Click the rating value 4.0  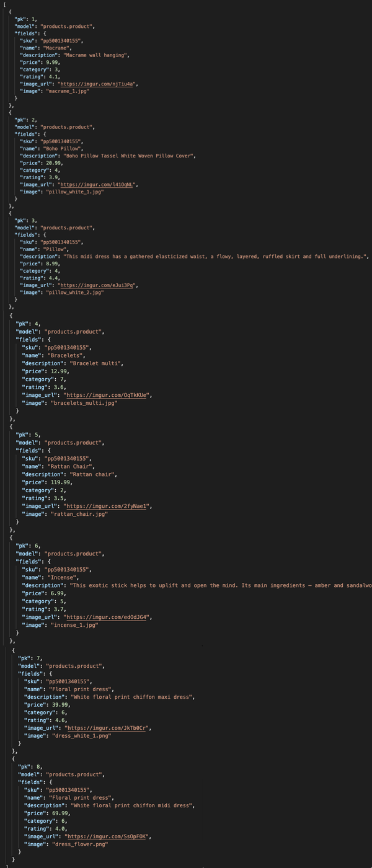(60, 828)
